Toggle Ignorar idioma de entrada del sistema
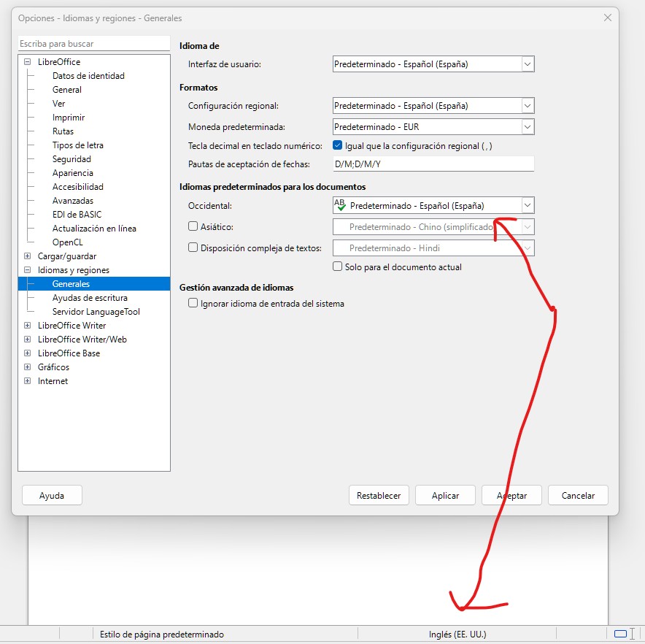The height and width of the screenshot is (644, 645). tap(193, 303)
